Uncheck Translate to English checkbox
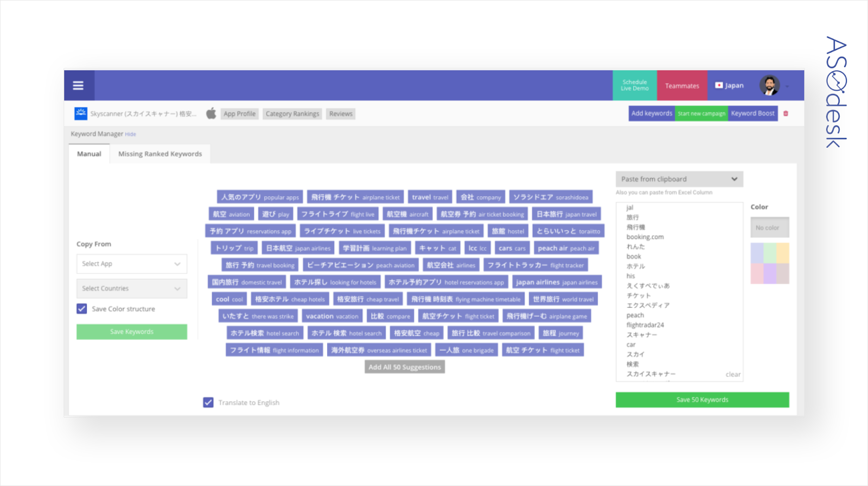 click(208, 402)
